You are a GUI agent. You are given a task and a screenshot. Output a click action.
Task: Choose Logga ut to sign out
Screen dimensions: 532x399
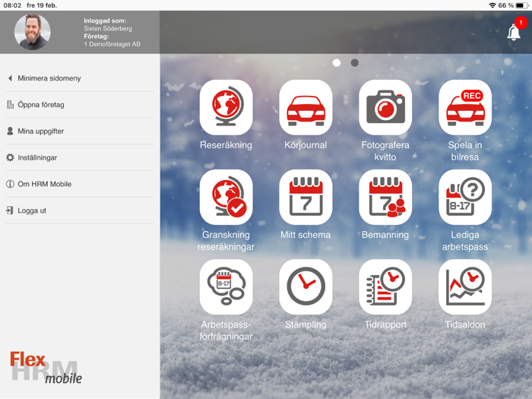coord(80,211)
